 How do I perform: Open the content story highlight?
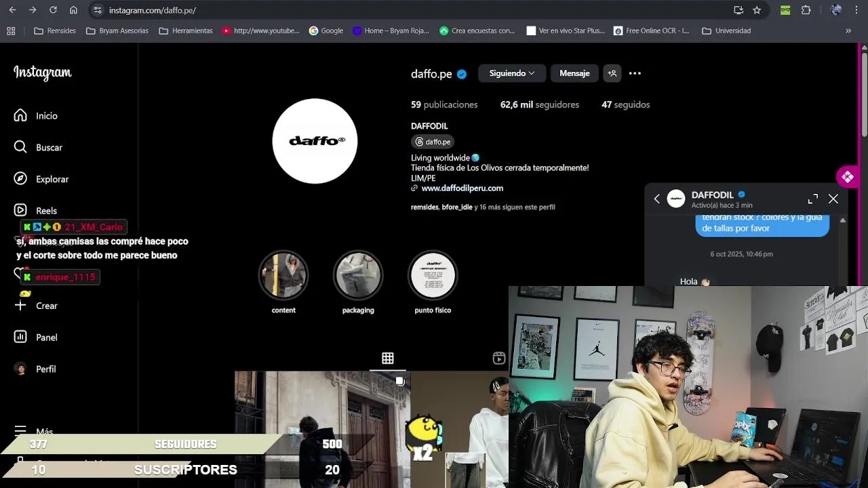[x=283, y=275]
